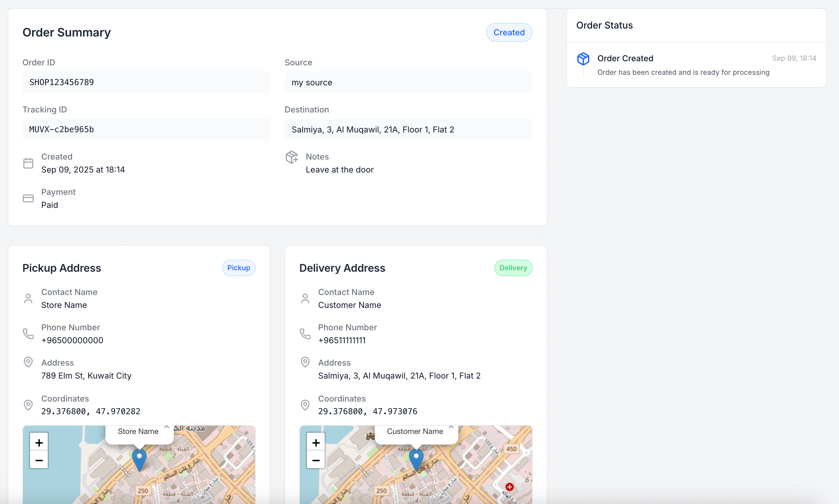Click the Created status badge
Screen dimensions: 839x504
(509, 32)
